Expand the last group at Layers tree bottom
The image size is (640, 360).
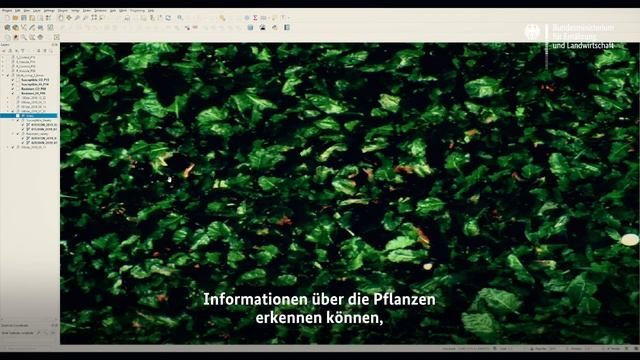[x=7, y=147]
